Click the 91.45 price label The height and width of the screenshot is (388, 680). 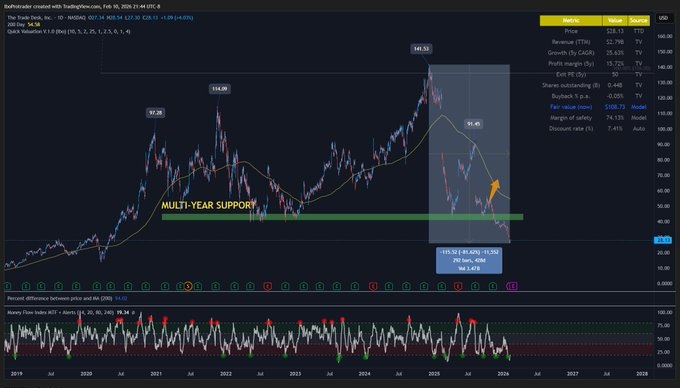tap(474, 124)
